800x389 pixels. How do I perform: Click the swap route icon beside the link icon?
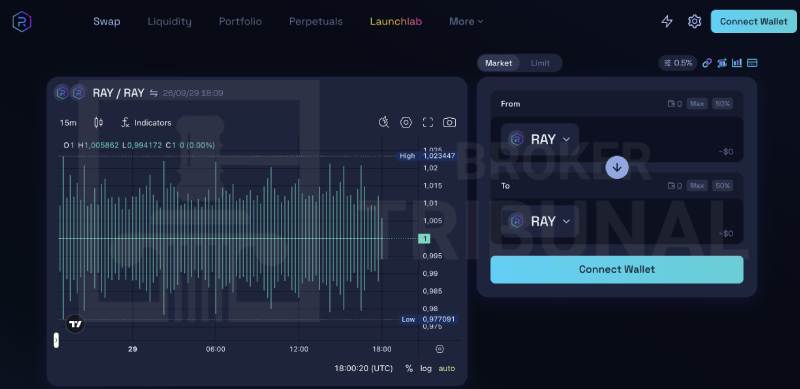[x=721, y=63]
